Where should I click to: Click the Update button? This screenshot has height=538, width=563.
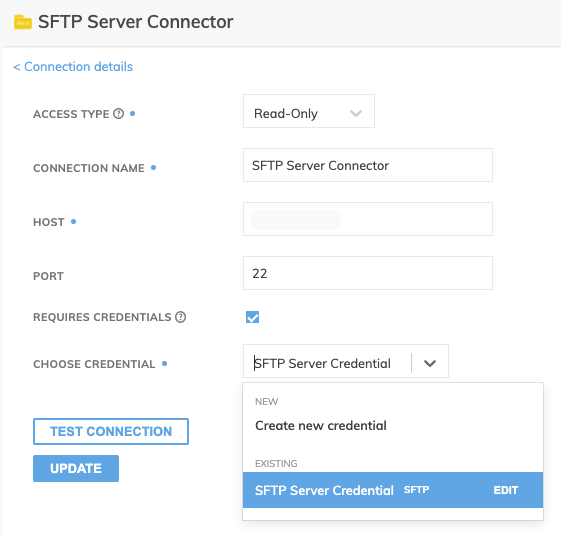[76, 469]
